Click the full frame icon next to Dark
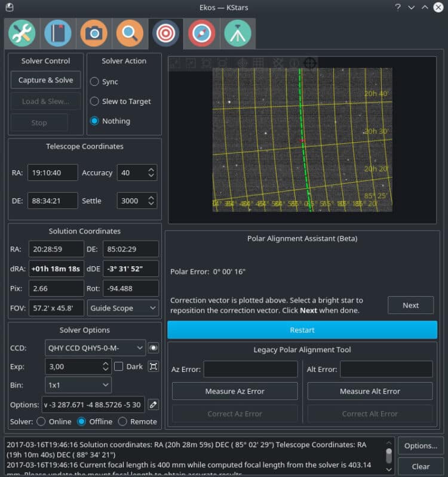The width and height of the screenshot is (448, 477). pyautogui.click(x=154, y=367)
